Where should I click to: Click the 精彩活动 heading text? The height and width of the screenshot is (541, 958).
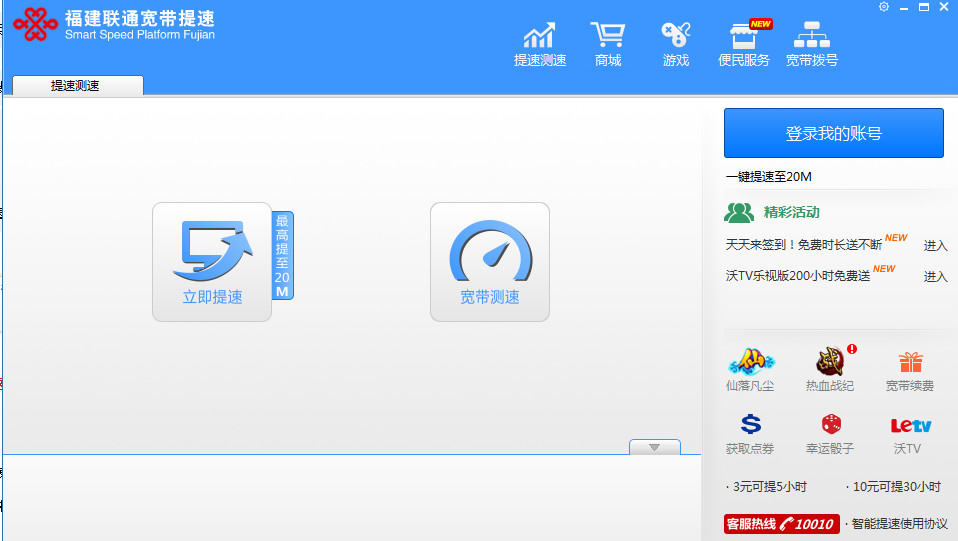coord(791,213)
